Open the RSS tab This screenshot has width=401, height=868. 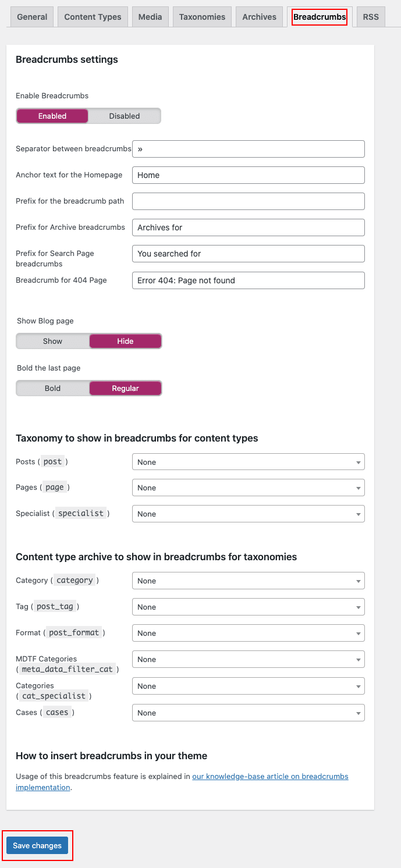(371, 17)
